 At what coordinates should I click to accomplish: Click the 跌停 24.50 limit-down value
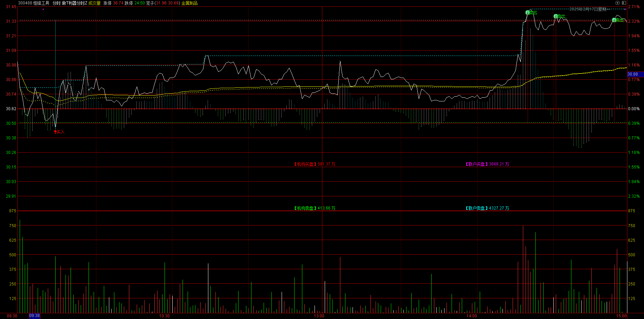[135, 3]
